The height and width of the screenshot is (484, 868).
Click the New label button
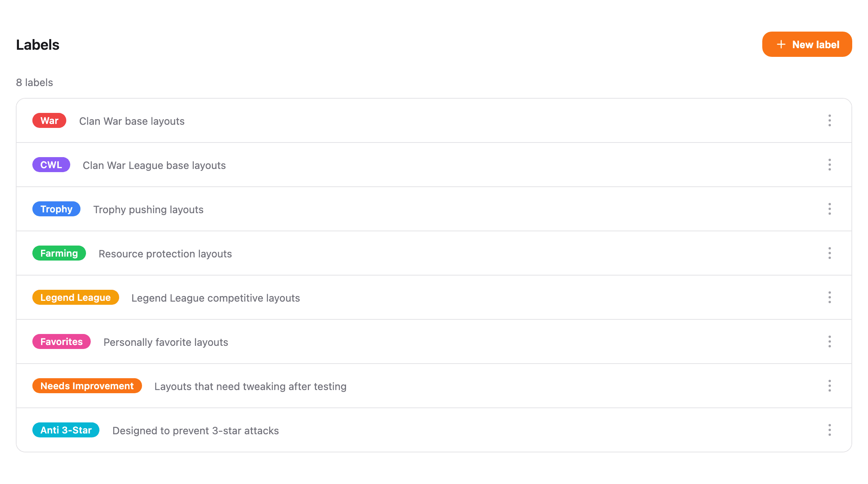pos(807,44)
